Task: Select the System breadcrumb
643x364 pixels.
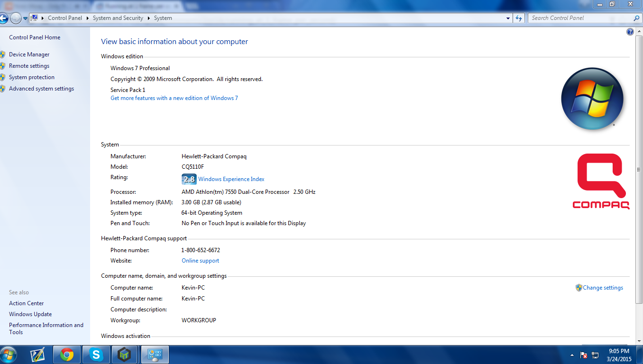Action: point(163,18)
